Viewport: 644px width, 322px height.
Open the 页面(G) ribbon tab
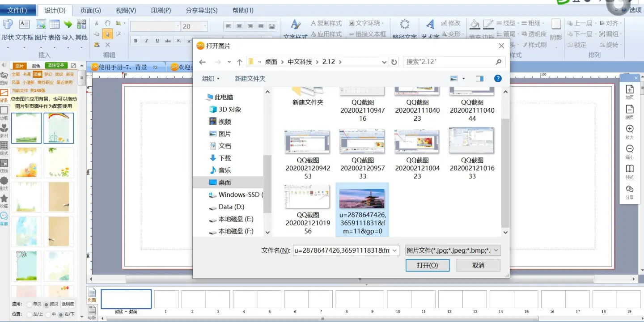(x=90, y=10)
